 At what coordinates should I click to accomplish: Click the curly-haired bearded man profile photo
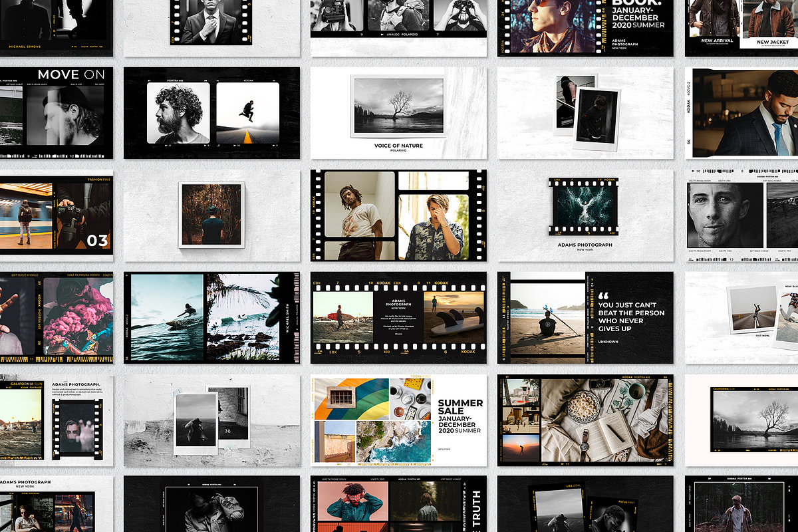click(178, 113)
